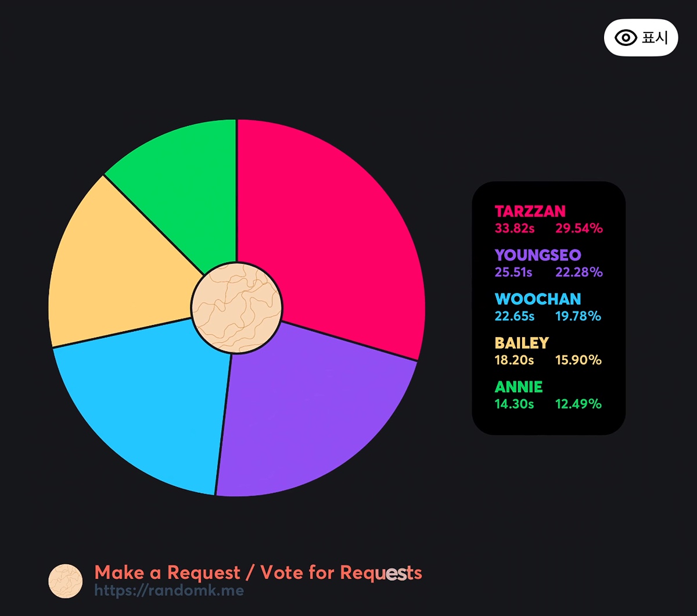This screenshot has height=616, width=697.
Task: Select the yellow BAILEY pie slice
Action: pos(116,267)
